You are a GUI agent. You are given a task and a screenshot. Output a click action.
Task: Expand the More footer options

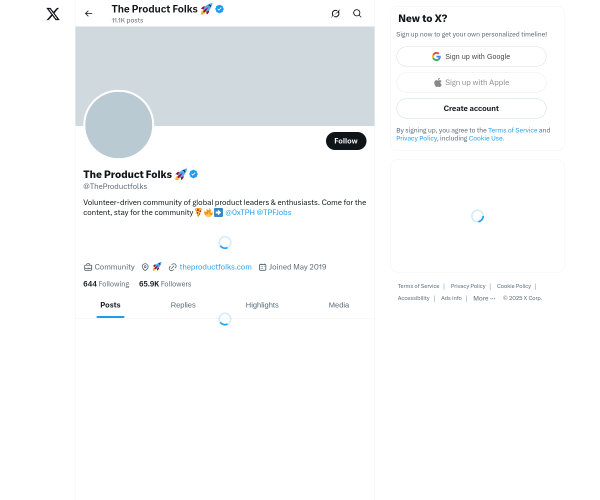[x=484, y=298]
